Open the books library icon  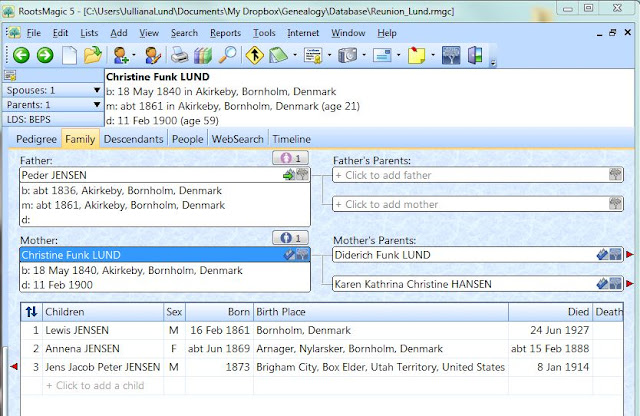click(x=203, y=55)
